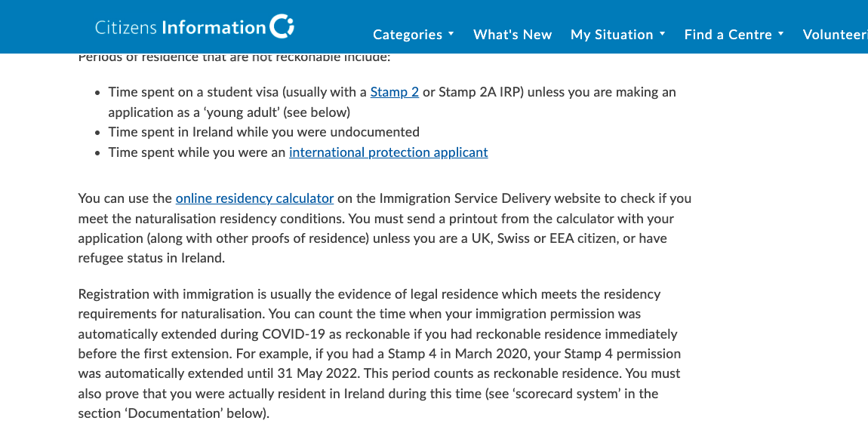Open the Categories menu label

click(408, 34)
